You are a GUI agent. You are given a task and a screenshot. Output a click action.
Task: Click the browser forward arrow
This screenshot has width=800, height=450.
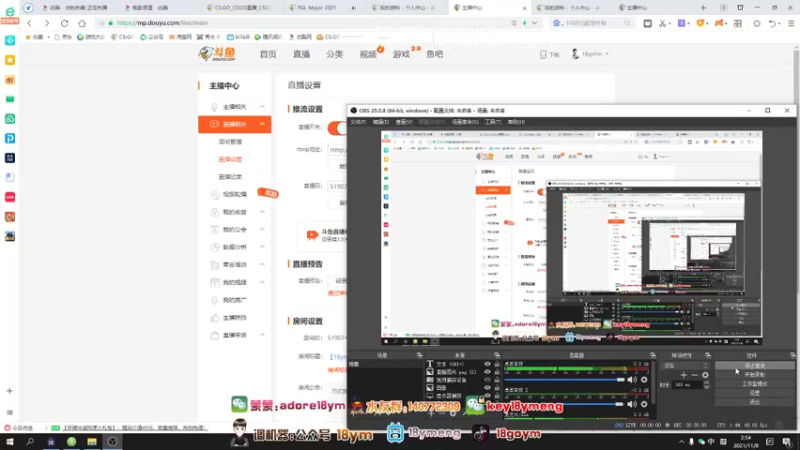tap(46, 23)
